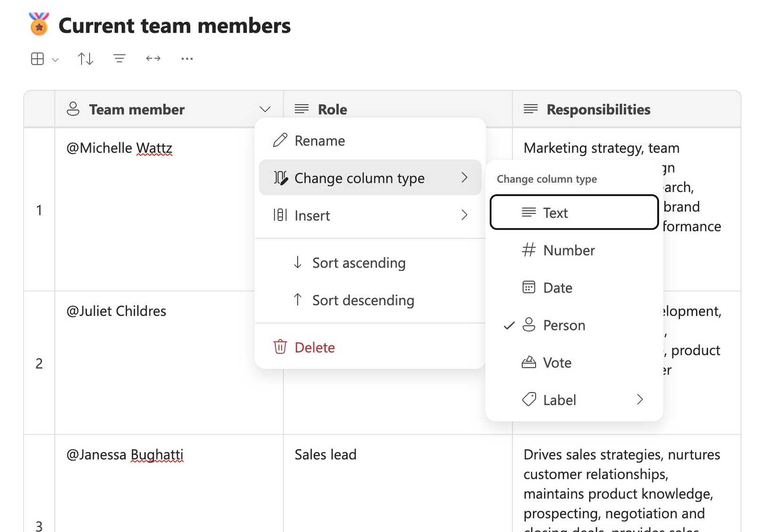Image resolution: width=778 pixels, height=532 pixels.
Task: Click the medal icon beside title
Action: point(39,25)
